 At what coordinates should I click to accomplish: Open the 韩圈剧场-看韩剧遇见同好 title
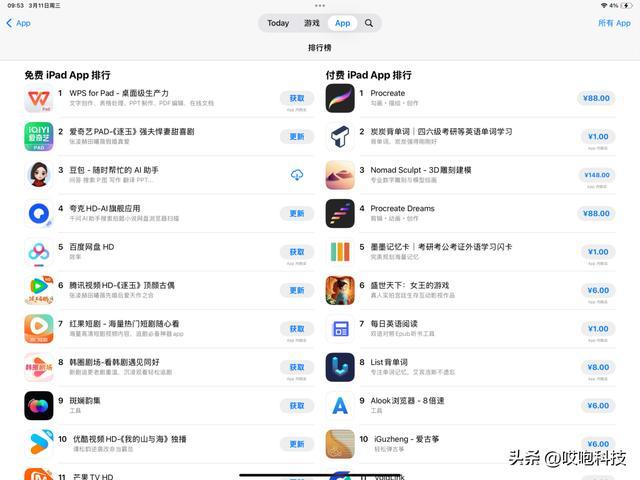point(114,362)
